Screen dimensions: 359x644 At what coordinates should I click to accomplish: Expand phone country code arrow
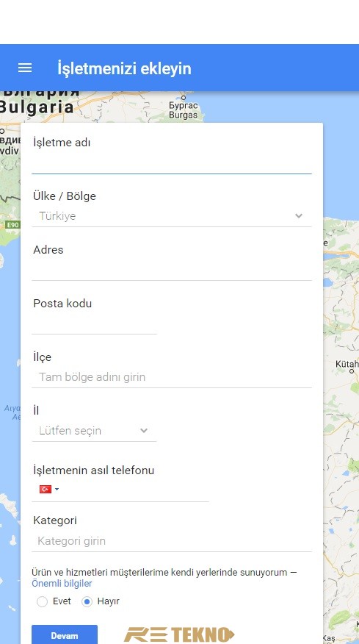[x=57, y=489]
